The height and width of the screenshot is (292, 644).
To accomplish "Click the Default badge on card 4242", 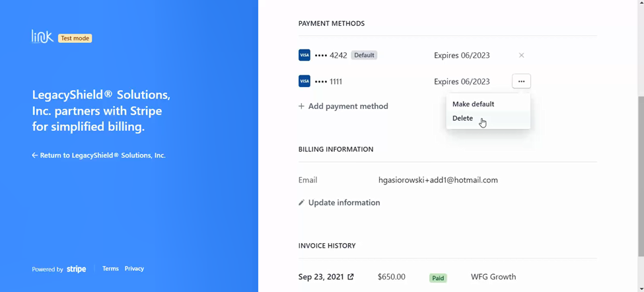I will [364, 55].
